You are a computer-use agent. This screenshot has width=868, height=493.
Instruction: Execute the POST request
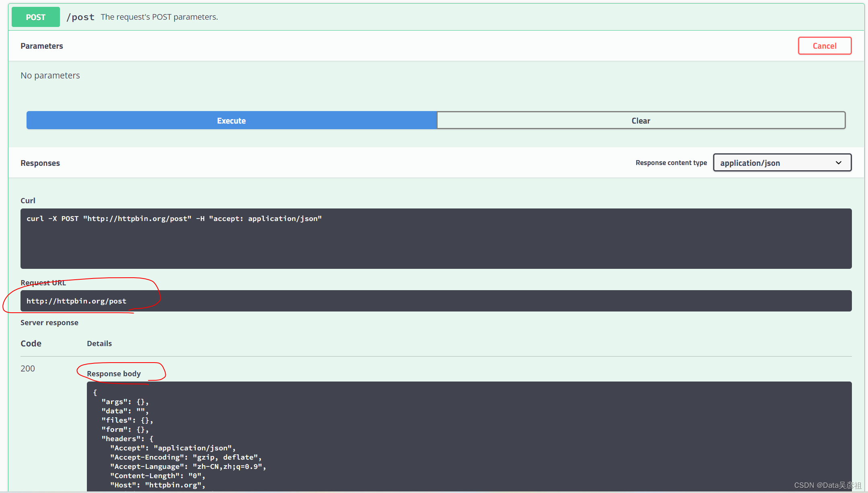[x=232, y=120]
